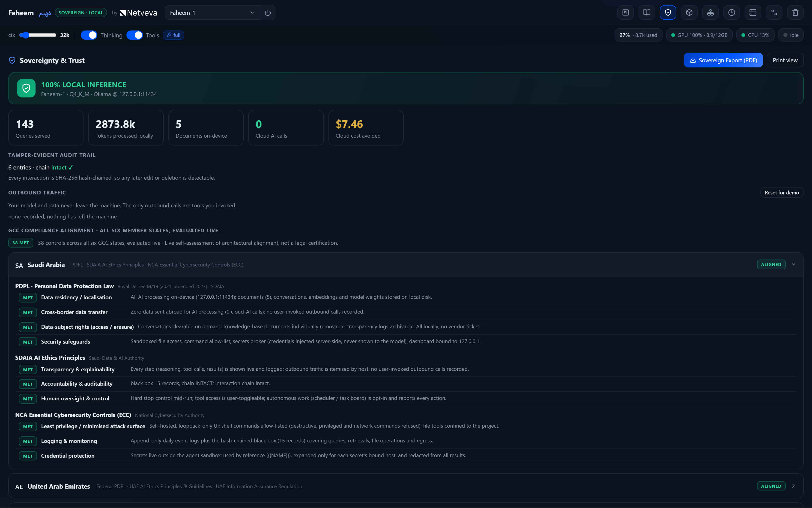Click the GPU 100% · 8.9/12GB status pill

[699, 35]
